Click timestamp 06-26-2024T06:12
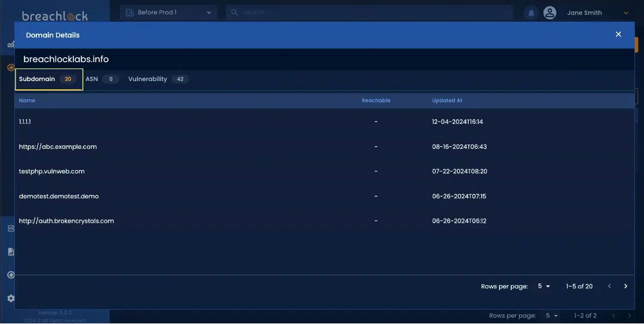The image size is (644, 324). coord(459,220)
